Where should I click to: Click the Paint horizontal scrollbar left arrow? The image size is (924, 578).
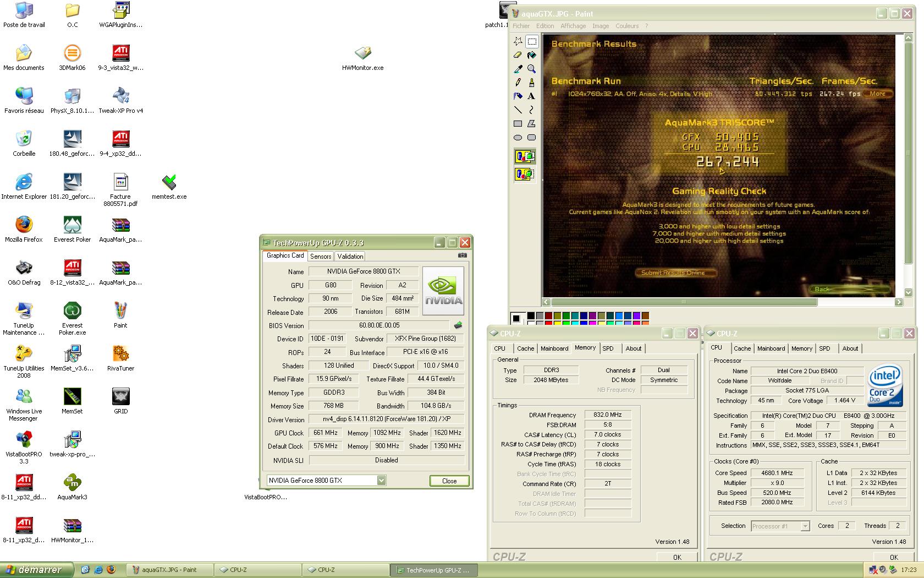546,302
